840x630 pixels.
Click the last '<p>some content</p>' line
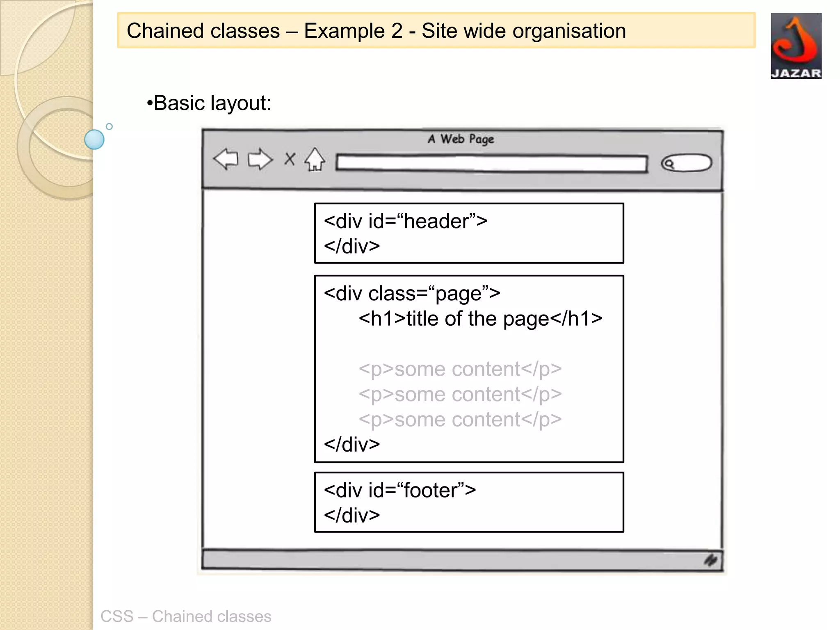click(460, 420)
